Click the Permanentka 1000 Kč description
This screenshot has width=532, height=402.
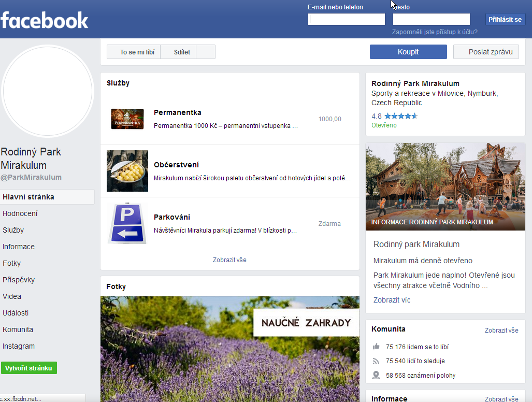coord(226,126)
